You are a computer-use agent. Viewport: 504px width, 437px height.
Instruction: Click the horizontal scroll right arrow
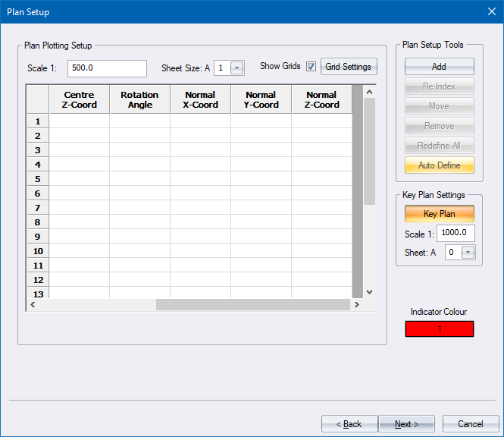(x=356, y=305)
